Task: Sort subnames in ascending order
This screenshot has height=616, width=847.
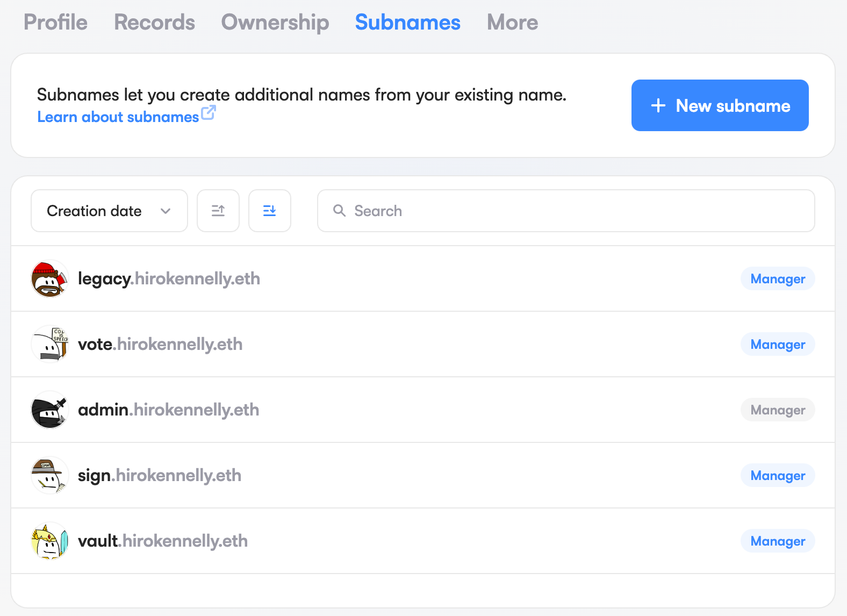Action: [x=218, y=211]
